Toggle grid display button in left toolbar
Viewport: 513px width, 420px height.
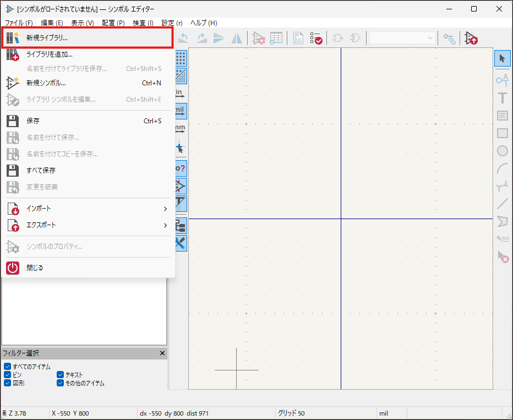coord(181,58)
